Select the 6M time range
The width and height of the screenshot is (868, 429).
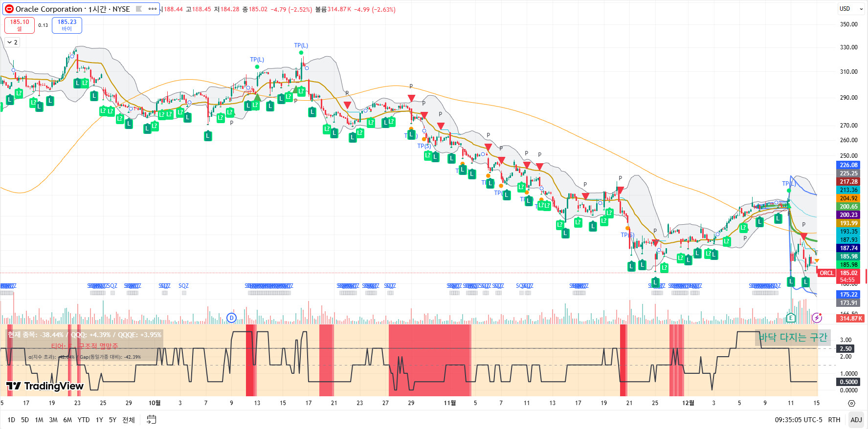coord(67,420)
